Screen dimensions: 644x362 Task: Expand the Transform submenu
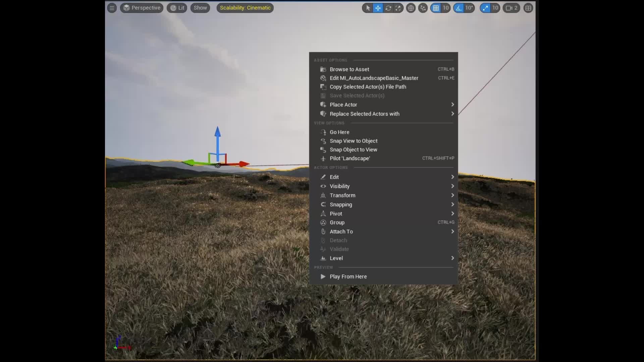pyautogui.click(x=343, y=195)
